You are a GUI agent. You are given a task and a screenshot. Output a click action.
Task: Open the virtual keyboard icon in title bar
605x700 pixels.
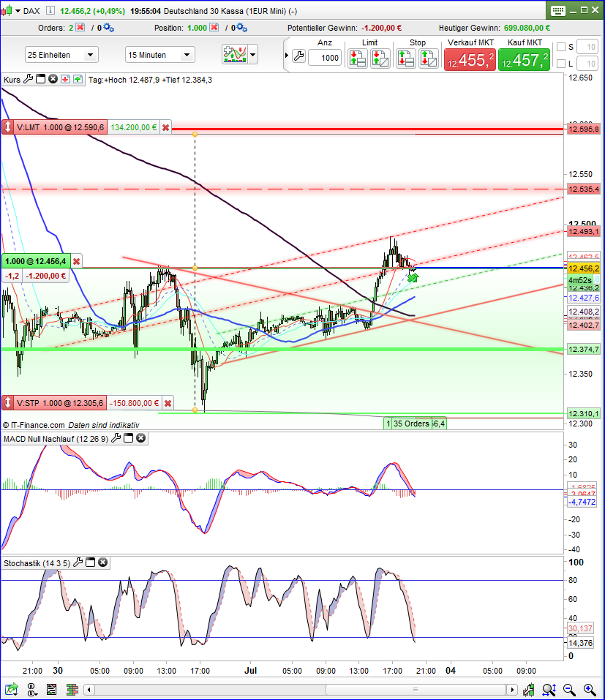(x=557, y=10)
